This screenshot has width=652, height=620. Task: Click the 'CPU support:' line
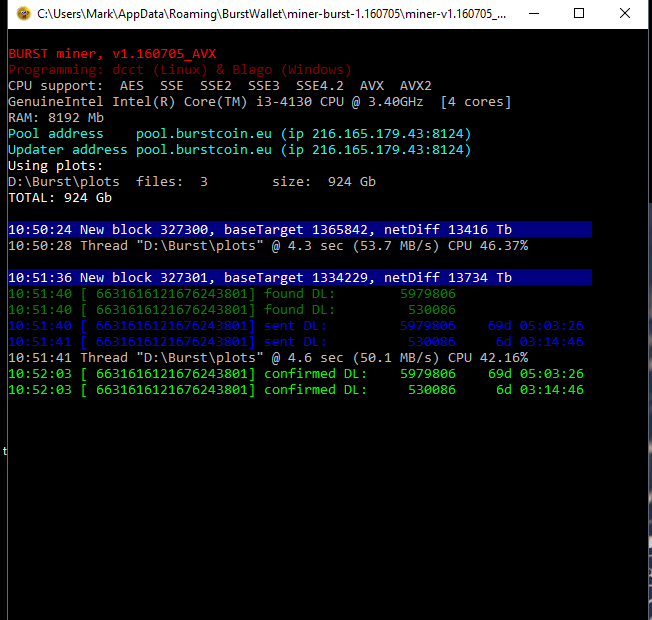point(220,86)
